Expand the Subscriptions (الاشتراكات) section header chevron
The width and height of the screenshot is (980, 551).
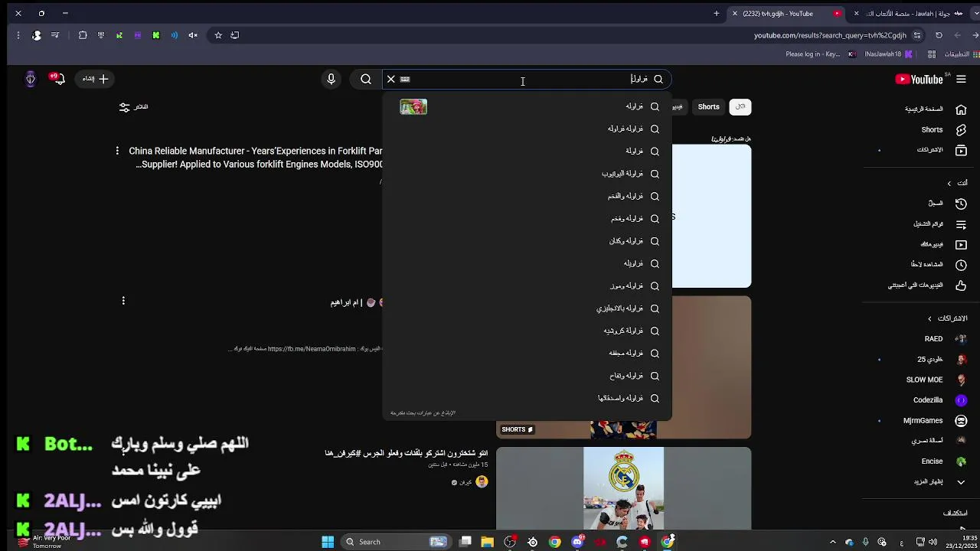[x=930, y=318]
